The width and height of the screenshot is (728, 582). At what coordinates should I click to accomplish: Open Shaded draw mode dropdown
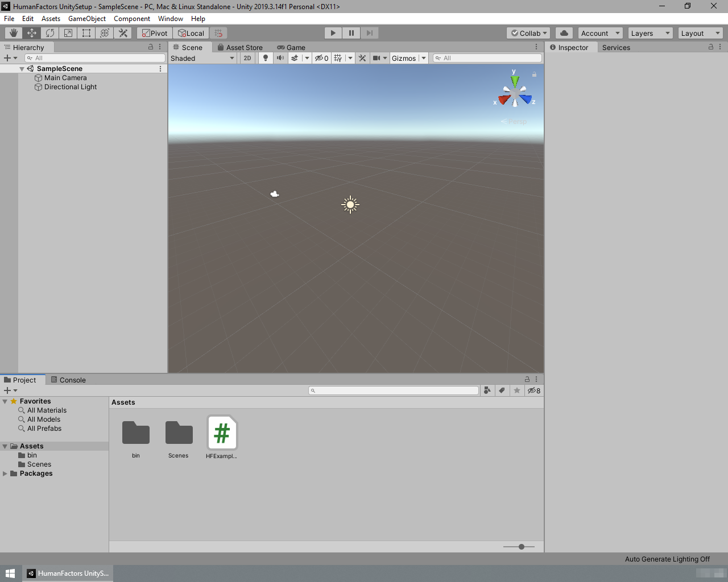pyautogui.click(x=202, y=58)
